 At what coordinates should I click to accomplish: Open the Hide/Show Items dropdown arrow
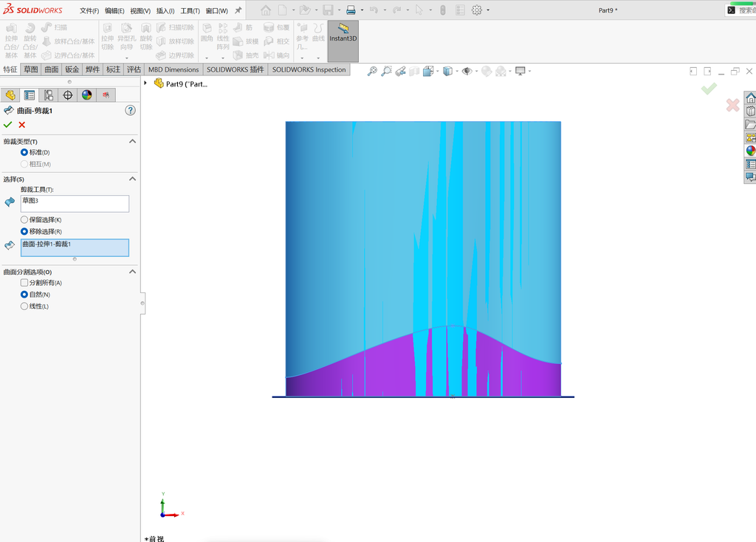pos(476,72)
